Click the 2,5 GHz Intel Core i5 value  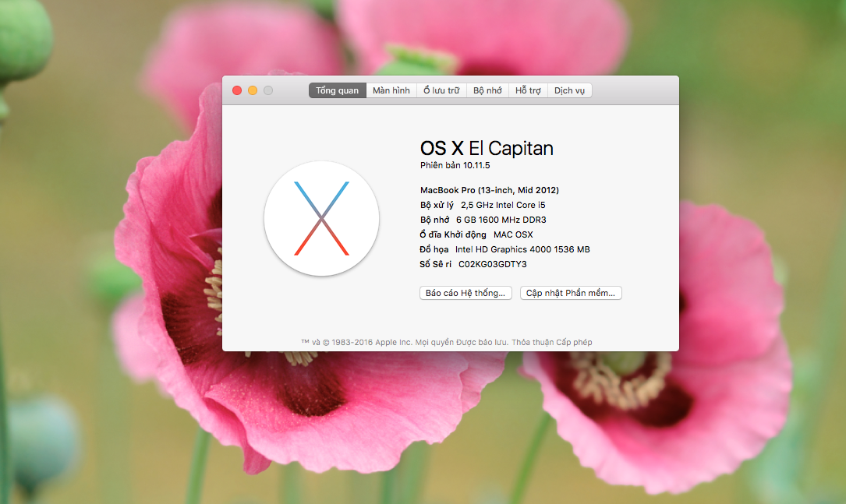[x=503, y=205]
